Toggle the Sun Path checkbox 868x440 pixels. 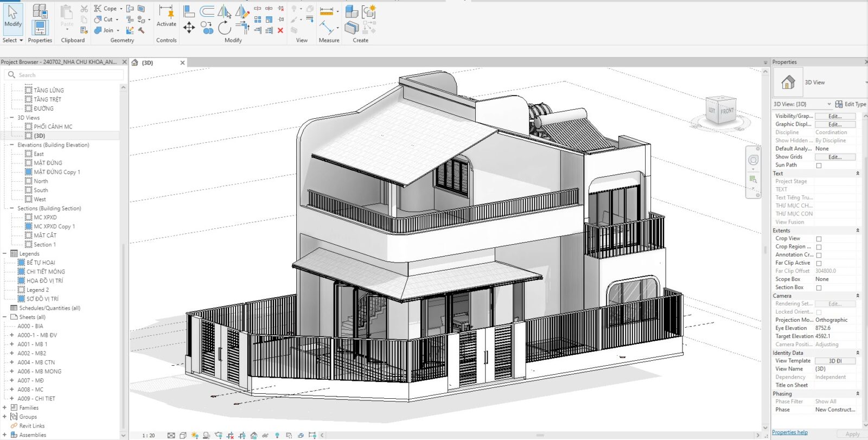(x=819, y=165)
